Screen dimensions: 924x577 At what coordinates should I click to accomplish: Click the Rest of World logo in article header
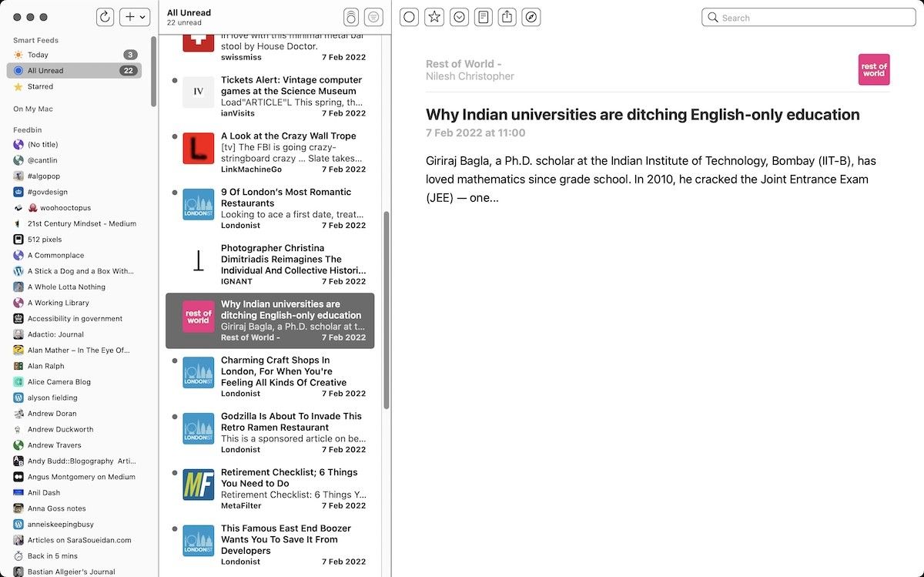click(x=874, y=69)
